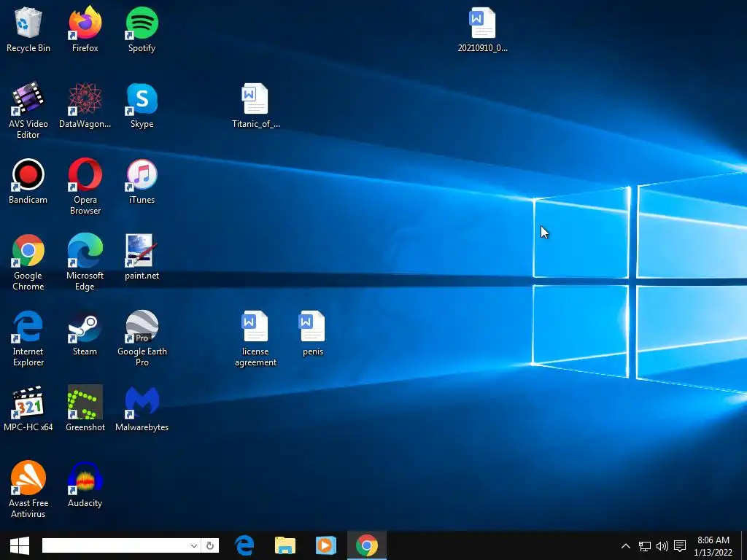The image size is (747, 560).
Task: Open Edge from the taskbar
Action: [x=245, y=545]
